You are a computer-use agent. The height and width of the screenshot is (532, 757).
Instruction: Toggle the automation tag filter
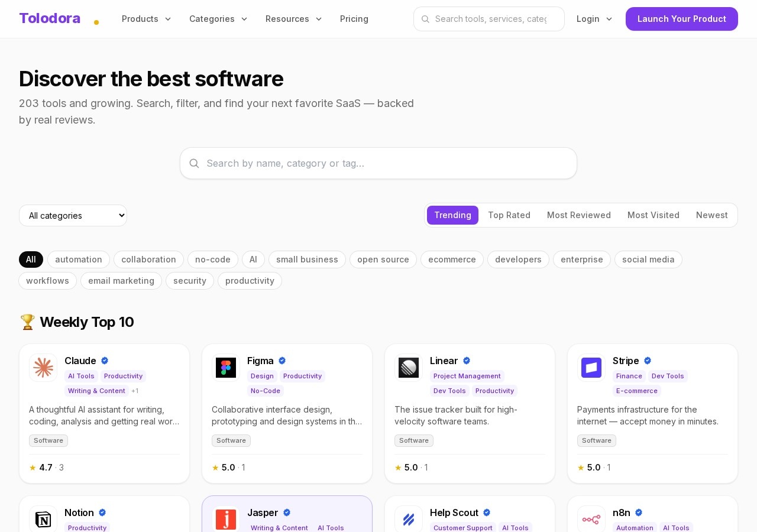(x=79, y=259)
